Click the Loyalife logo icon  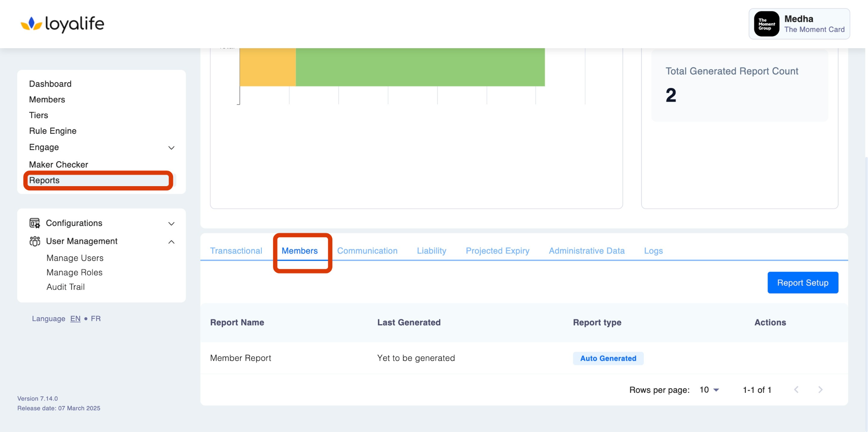click(x=31, y=24)
